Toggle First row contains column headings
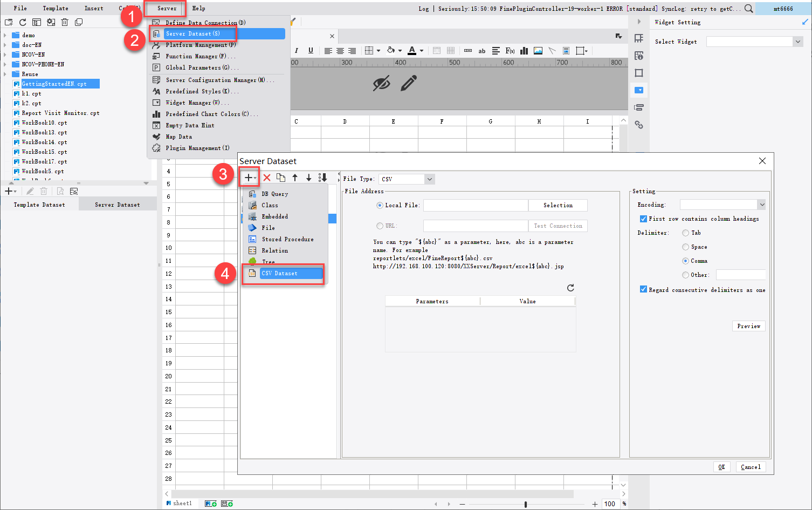Screen dimensions: 812x510 [643, 219]
